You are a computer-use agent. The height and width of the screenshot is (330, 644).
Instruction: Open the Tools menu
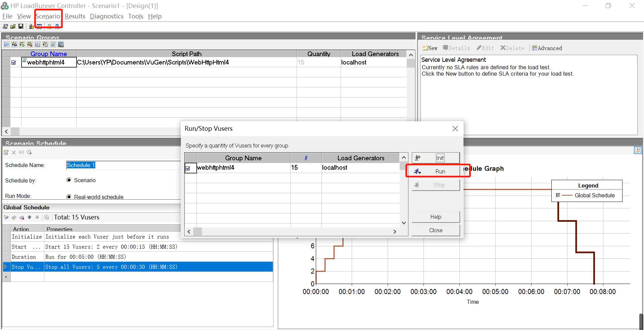coord(136,16)
